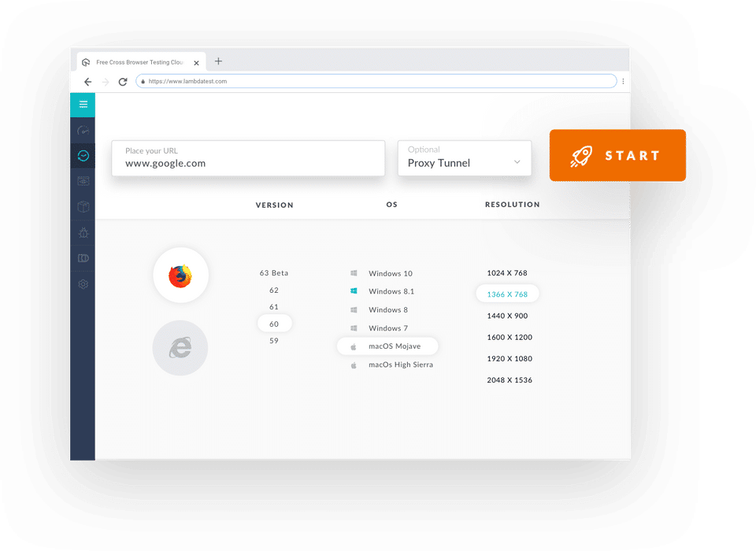
Task: Select Windows 8.1 as OS
Action: coord(391,291)
